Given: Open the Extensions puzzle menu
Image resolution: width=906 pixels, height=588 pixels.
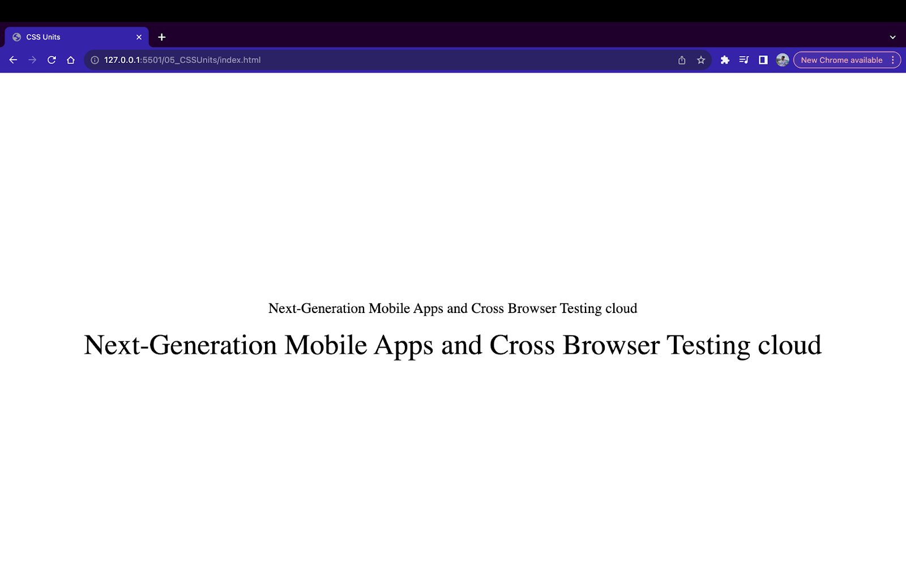Looking at the screenshot, I should [725, 60].
